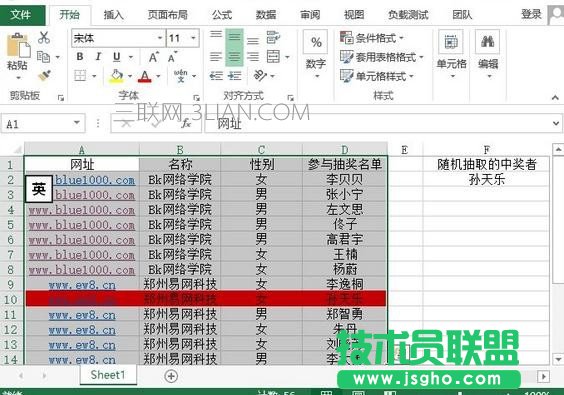The width and height of the screenshot is (564, 395).
Task: Click Merge and Center icon
Action: 273,57
